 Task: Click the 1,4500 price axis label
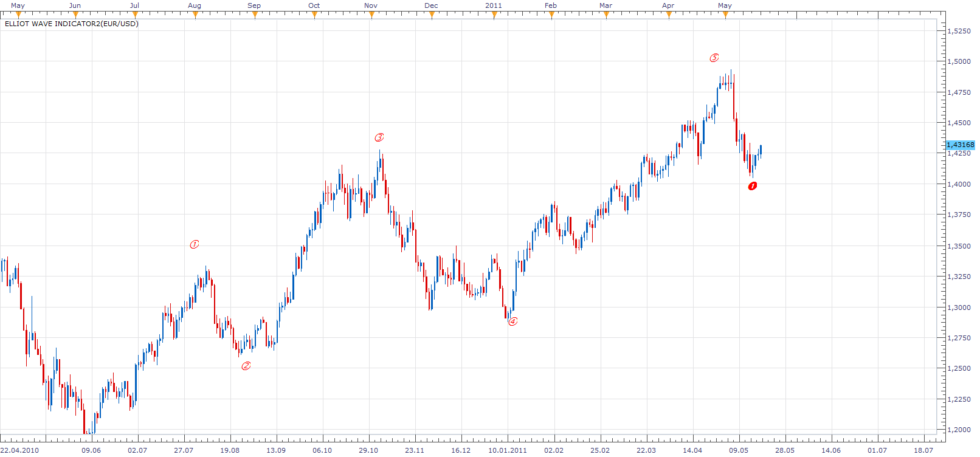(x=959, y=123)
